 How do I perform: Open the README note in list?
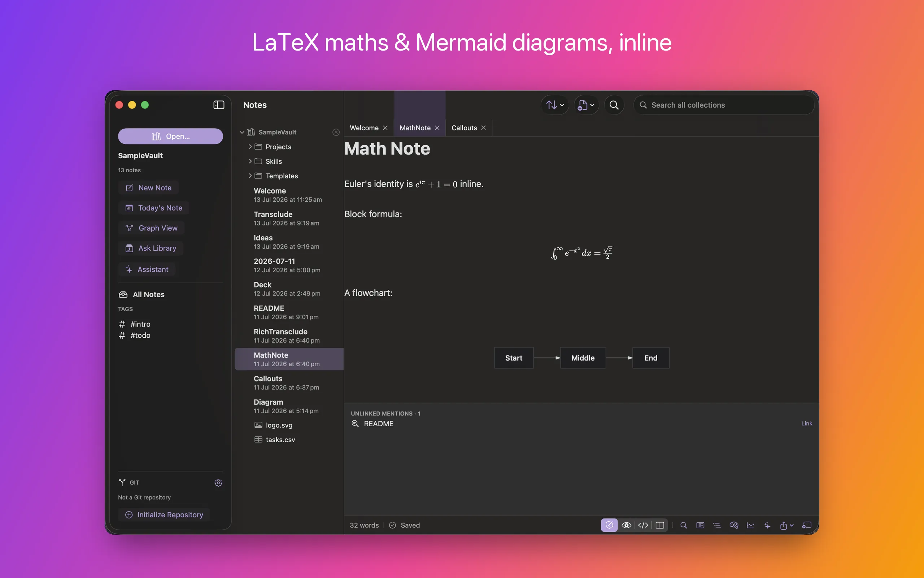tap(289, 312)
